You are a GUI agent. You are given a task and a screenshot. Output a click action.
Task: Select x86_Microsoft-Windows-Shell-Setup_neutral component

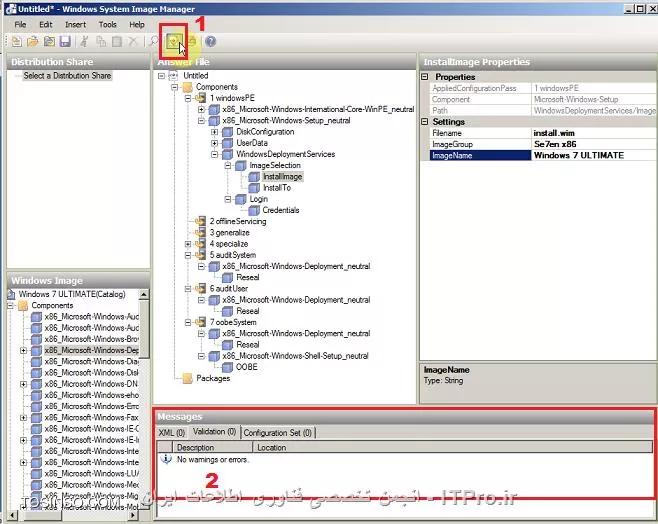click(x=295, y=356)
